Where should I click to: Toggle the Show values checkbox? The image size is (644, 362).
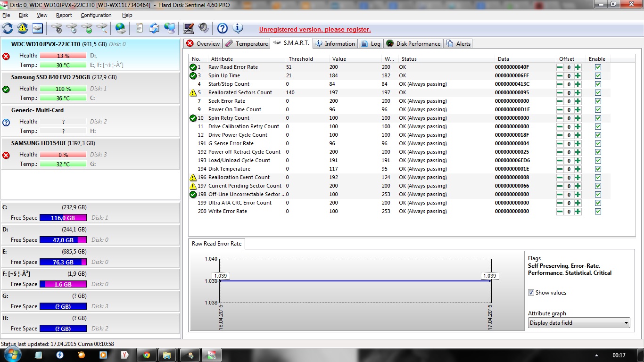tap(531, 293)
